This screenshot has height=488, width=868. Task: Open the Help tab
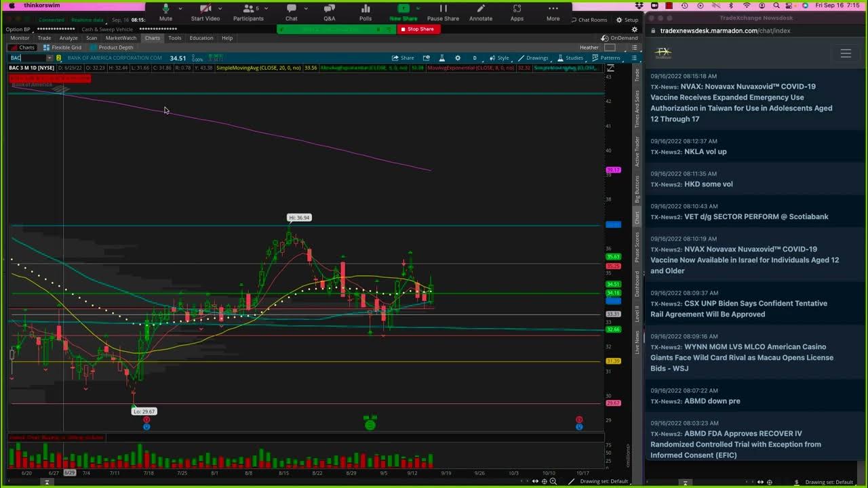click(x=227, y=38)
